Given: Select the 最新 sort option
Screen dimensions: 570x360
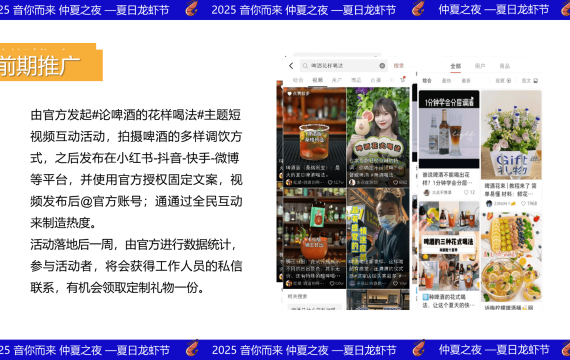Looking at the screenshot, I should point(466,81).
